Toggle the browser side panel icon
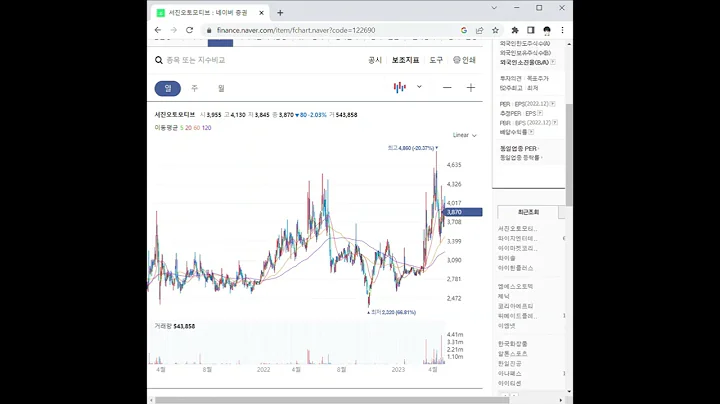Image resolution: width=720 pixels, height=404 pixels. pos(531,30)
